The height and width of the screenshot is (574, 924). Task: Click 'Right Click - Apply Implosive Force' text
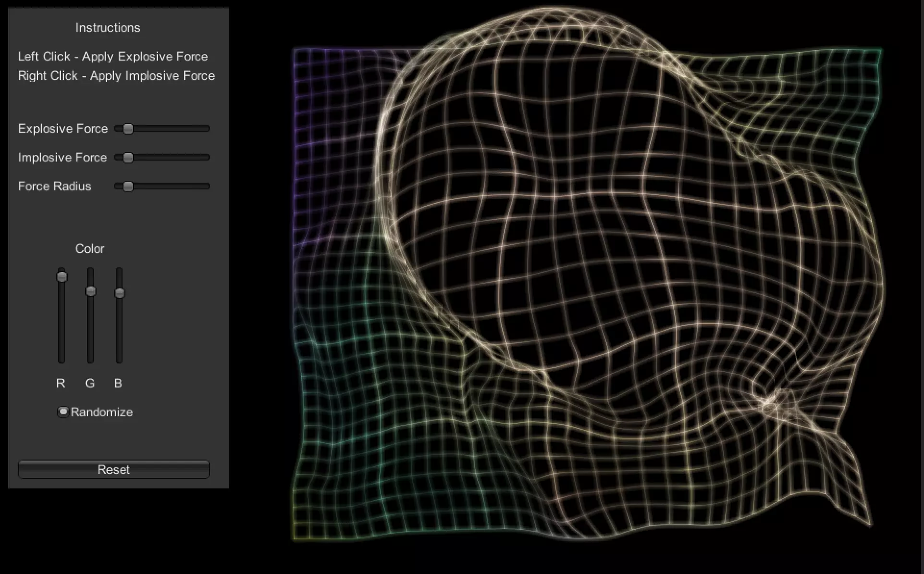click(x=116, y=75)
